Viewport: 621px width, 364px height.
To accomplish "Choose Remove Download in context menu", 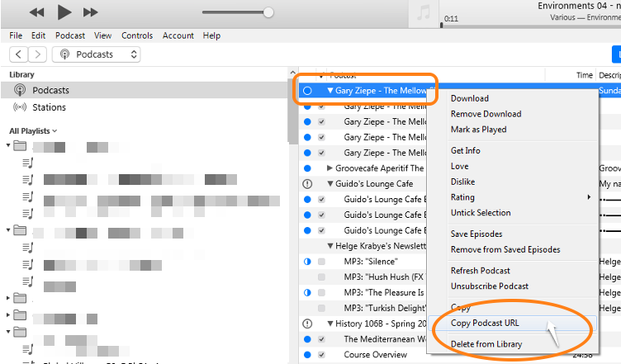I will (486, 114).
